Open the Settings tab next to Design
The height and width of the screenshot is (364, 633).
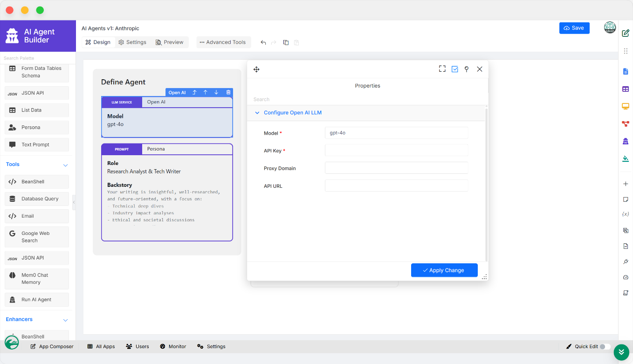pyautogui.click(x=132, y=42)
